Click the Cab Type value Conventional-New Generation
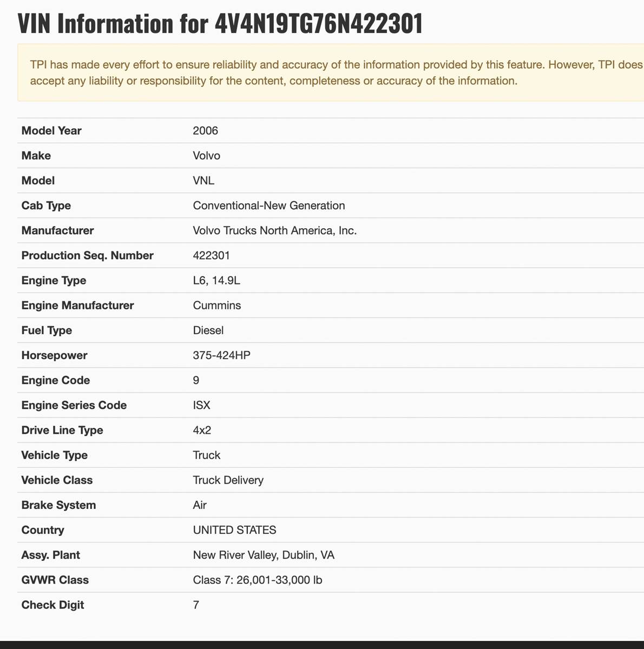644x649 pixels. coord(268,206)
